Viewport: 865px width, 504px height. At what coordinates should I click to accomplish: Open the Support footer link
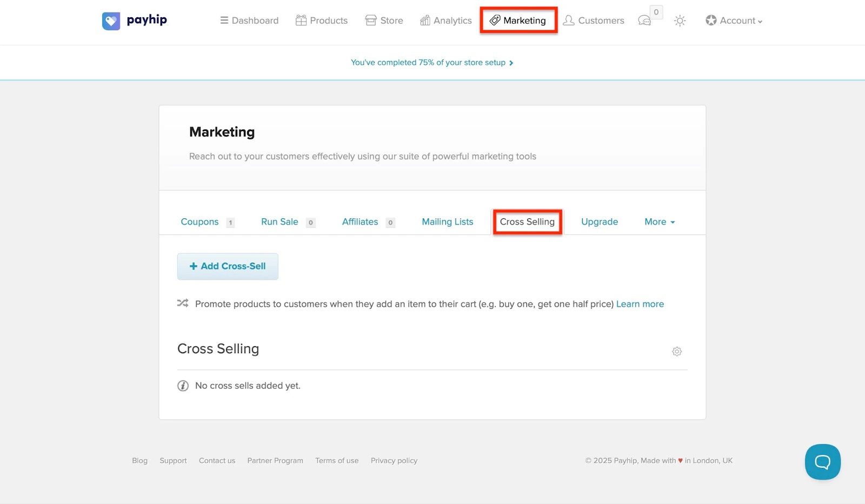point(173,461)
